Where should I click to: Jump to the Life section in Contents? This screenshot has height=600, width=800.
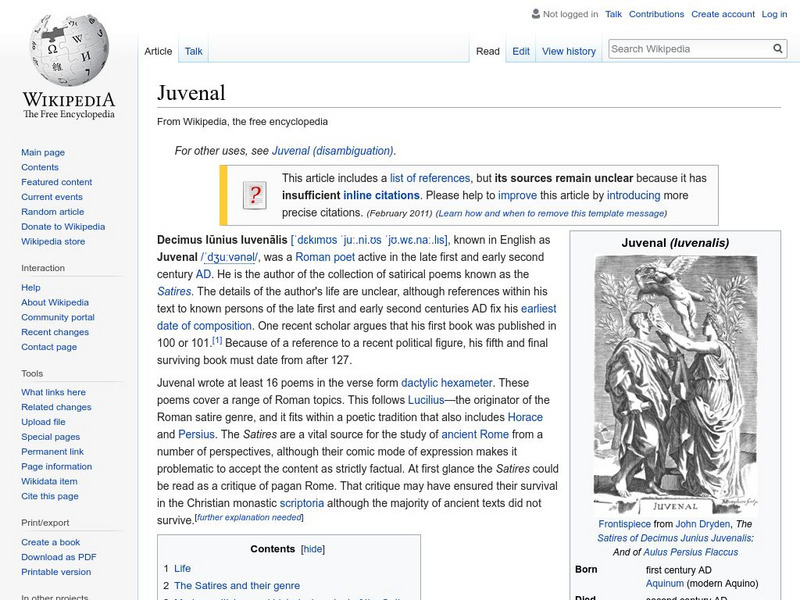(x=182, y=568)
